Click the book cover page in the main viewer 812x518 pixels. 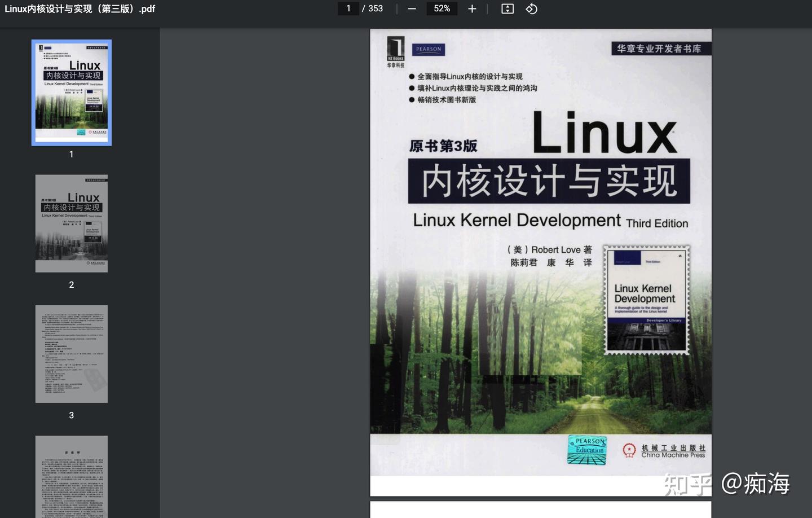tap(540, 254)
